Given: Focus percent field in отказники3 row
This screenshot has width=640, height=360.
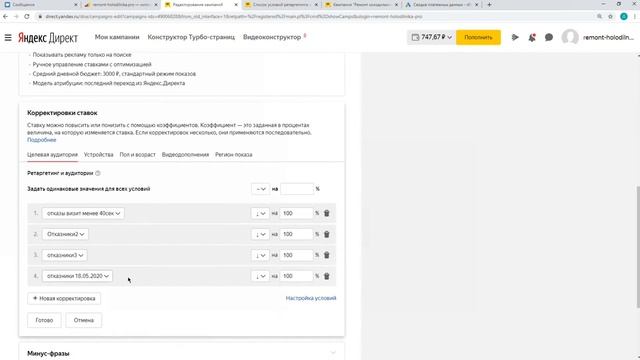Looking at the screenshot, I should (296, 255).
